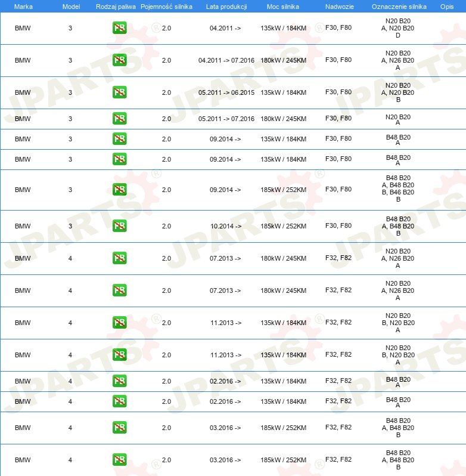The image size is (466, 476).
Task: Select the date cell '10.2014 ->'
Action: (x=226, y=226)
